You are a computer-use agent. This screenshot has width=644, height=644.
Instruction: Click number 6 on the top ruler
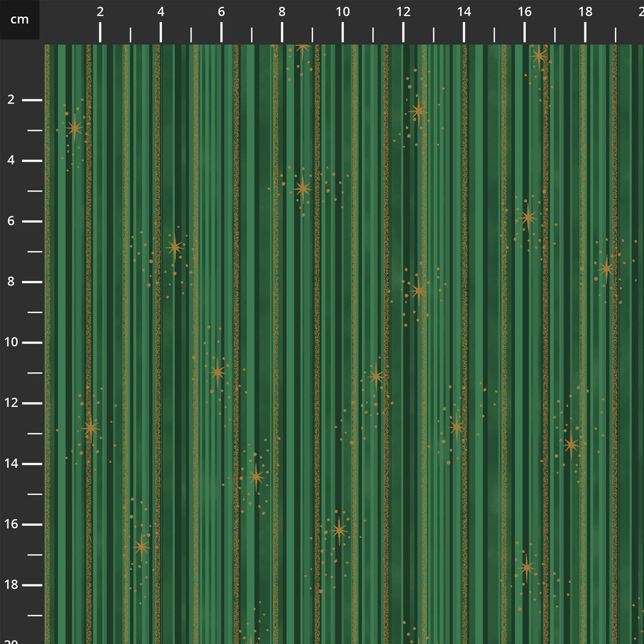(222, 12)
